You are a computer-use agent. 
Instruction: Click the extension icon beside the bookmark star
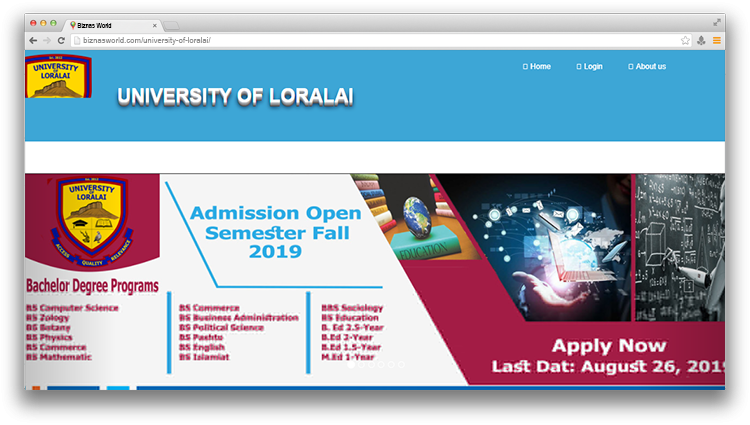pos(701,40)
